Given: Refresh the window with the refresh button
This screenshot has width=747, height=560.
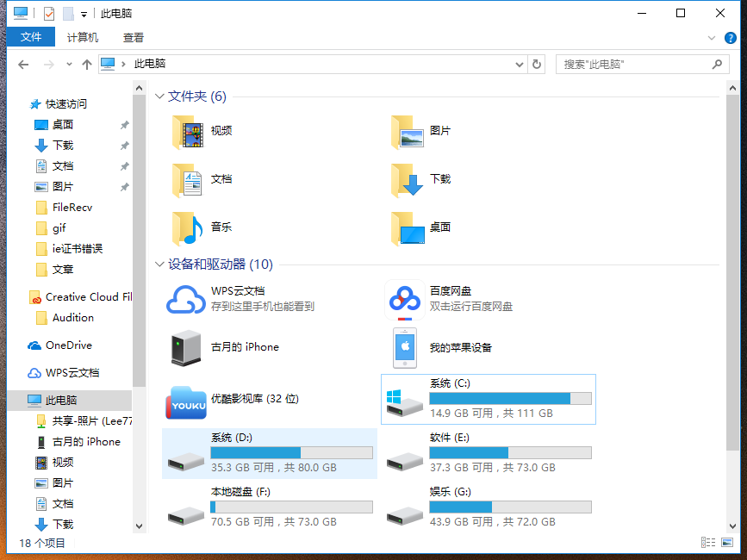Looking at the screenshot, I should [x=536, y=65].
